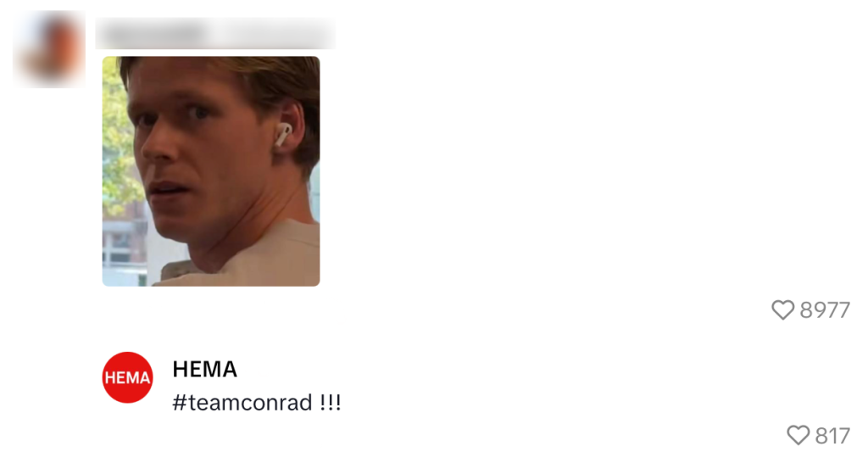Image resolution: width=868 pixels, height=463 pixels.
Task: Open the blurred commenter profile picture
Action: [x=50, y=48]
